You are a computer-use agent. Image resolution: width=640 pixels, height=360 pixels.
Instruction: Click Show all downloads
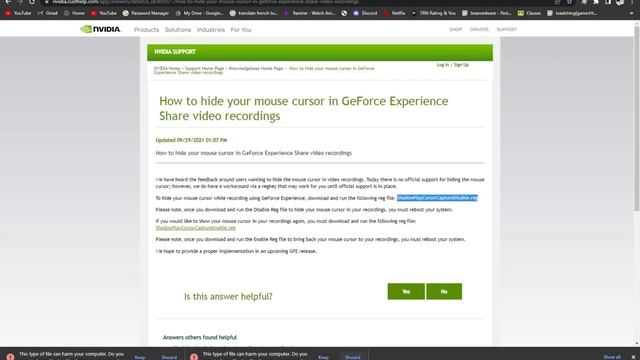coord(612,357)
